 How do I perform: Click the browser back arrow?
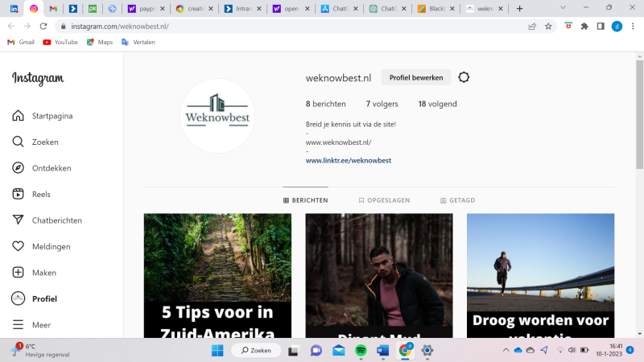pos(11,27)
